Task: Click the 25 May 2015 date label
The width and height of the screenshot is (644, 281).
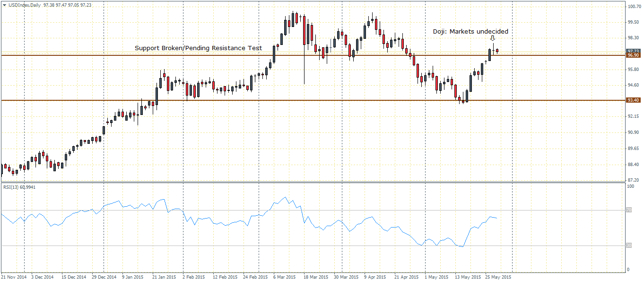Action: 497,277
